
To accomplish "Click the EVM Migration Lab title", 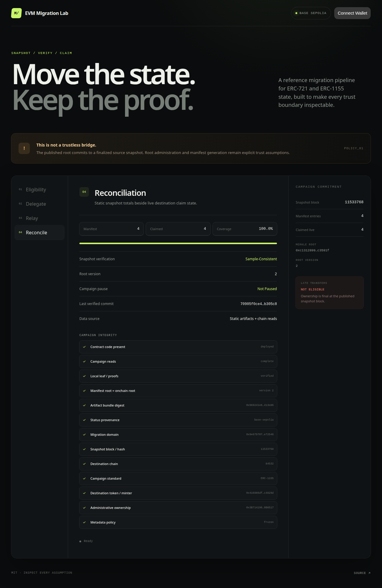I will coord(47,13).
